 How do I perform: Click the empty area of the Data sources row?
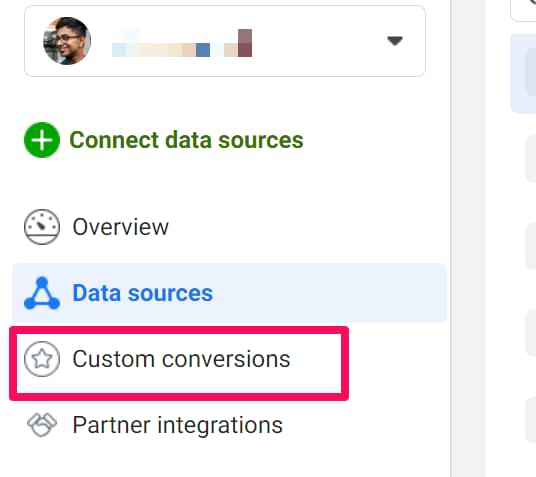pyautogui.click(x=328, y=293)
